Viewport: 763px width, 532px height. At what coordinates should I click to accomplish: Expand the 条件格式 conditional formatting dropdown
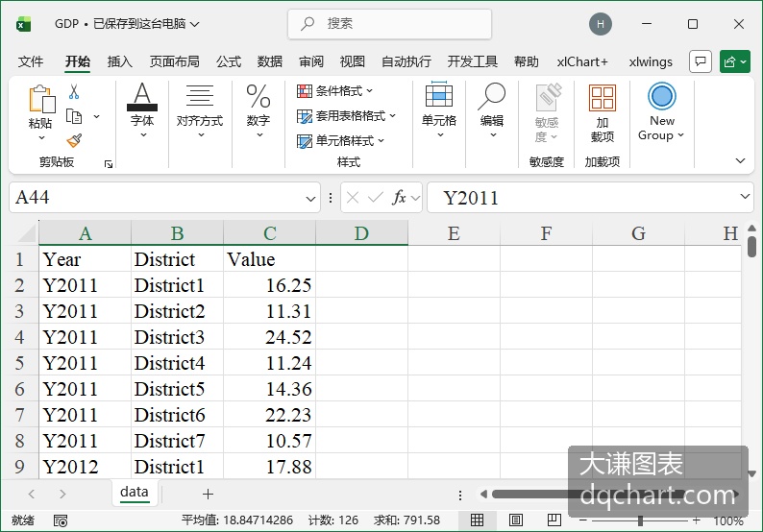tap(369, 90)
